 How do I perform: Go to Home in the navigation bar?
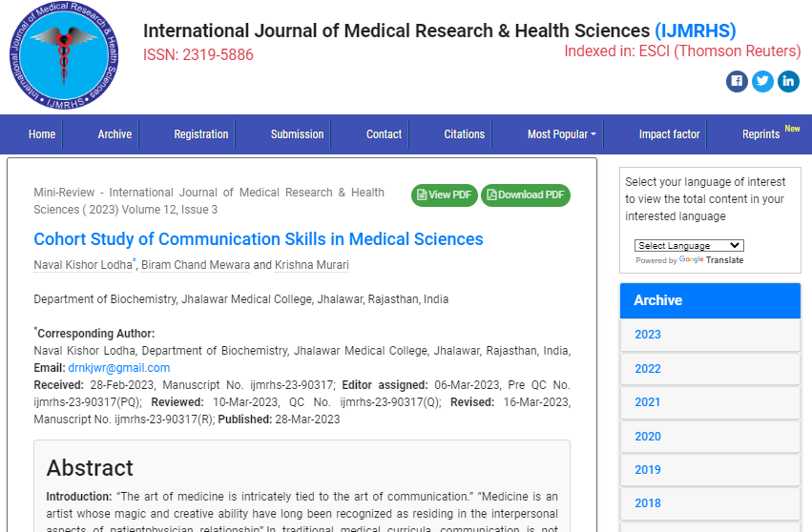(x=42, y=134)
